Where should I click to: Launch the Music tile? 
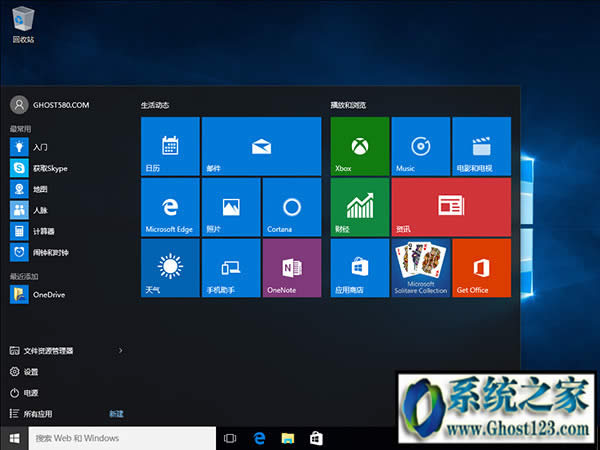[420, 146]
